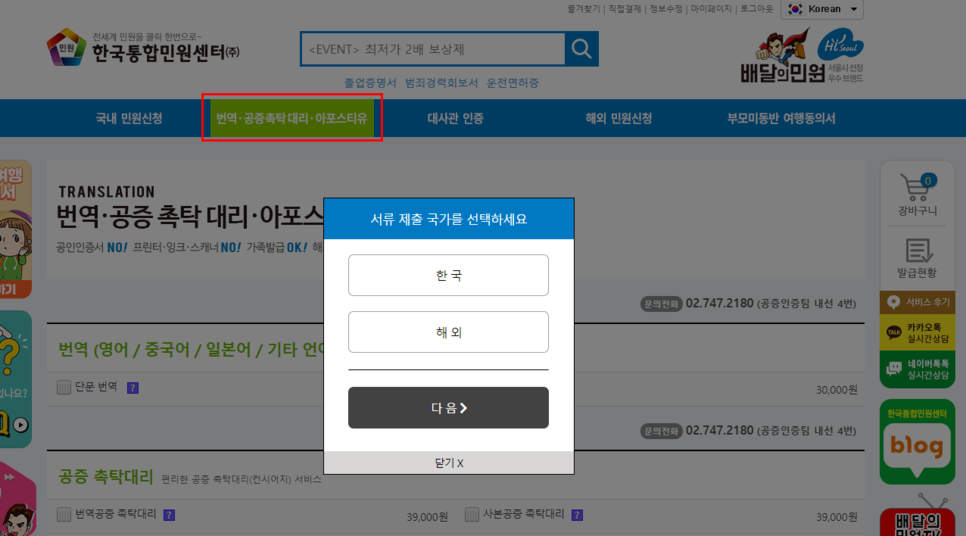The height and width of the screenshot is (536, 966).
Task: Start 네이버톡톡 실시간상담 chat
Action: pyautogui.click(x=917, y=370)
